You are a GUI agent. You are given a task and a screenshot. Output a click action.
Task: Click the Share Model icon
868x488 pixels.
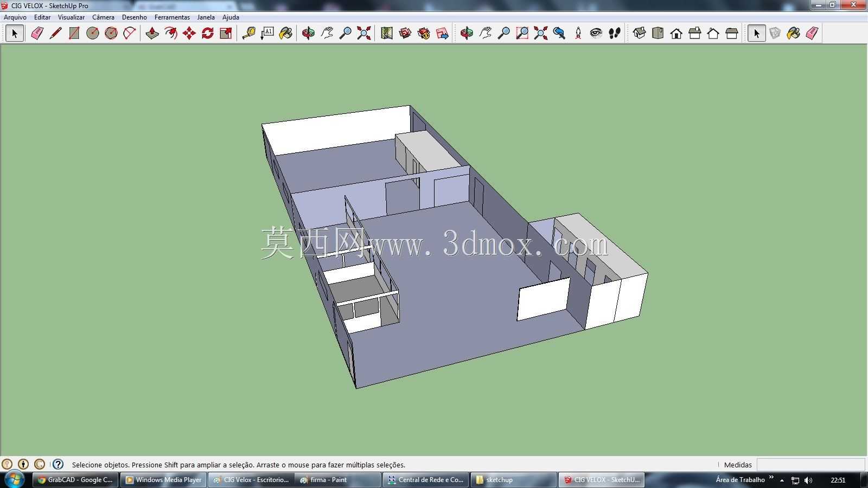[x=424, y=34]
